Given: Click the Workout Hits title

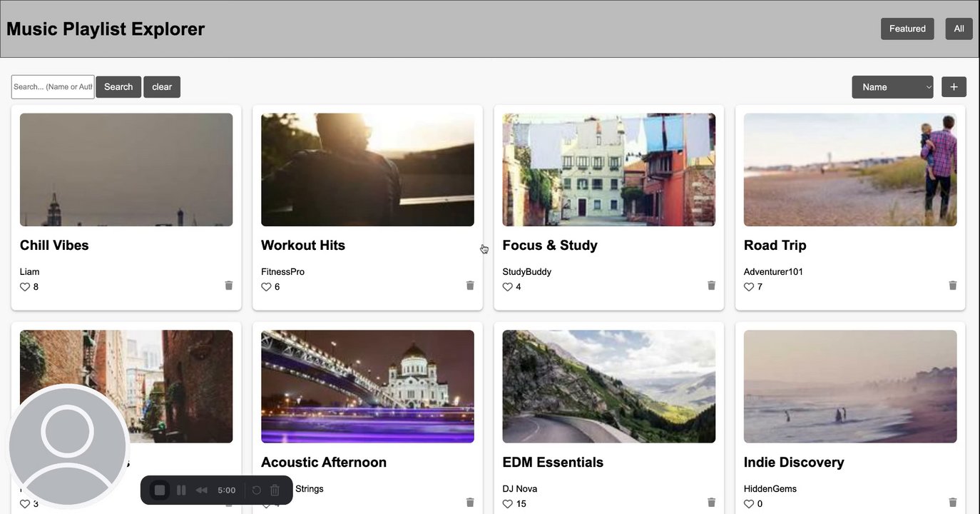Looking at the screenshot, I should 303,246.
